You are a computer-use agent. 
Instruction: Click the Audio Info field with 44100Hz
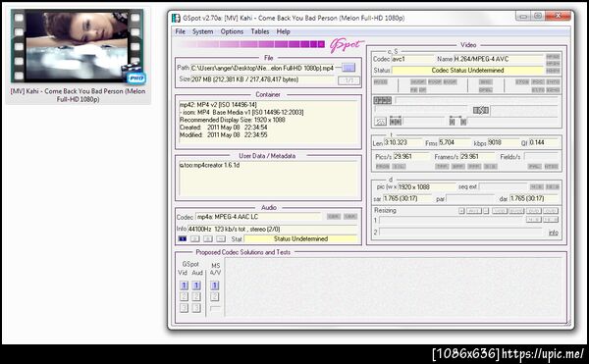pos(272,229)
